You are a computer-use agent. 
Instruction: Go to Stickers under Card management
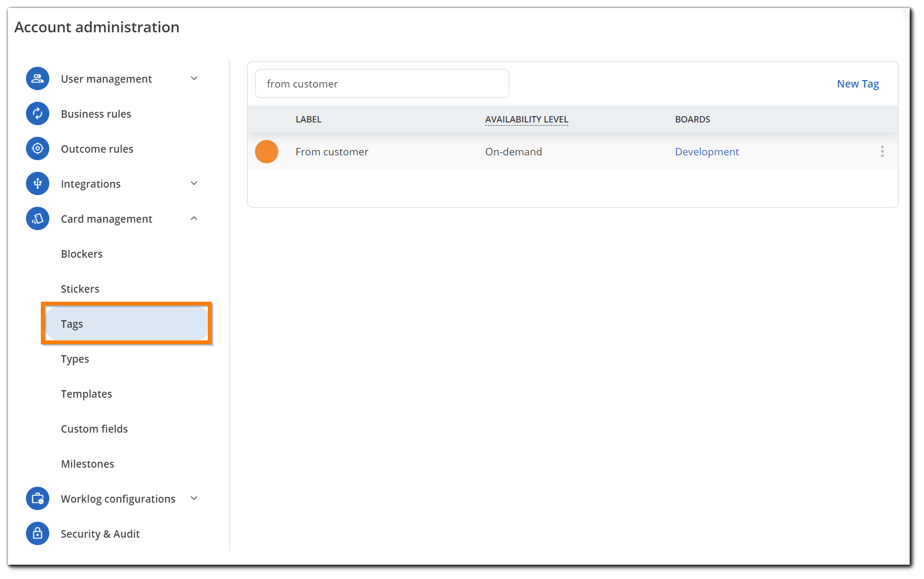[80, 289]
